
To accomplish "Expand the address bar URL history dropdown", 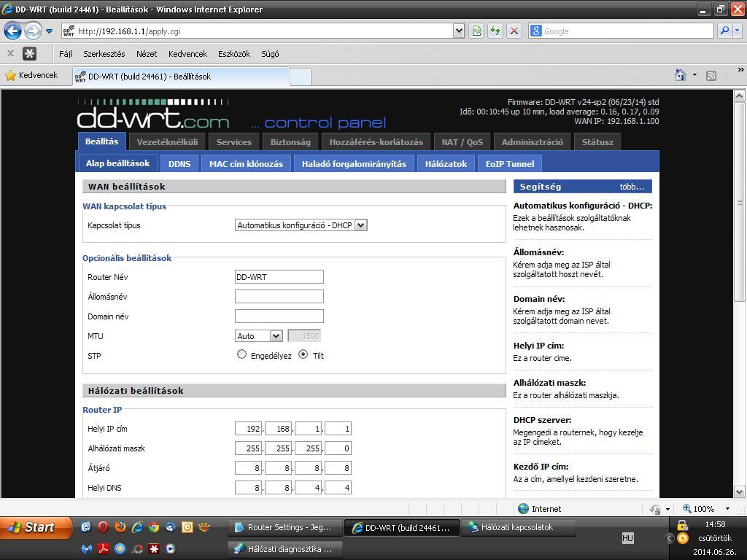I will pos(459,31).
